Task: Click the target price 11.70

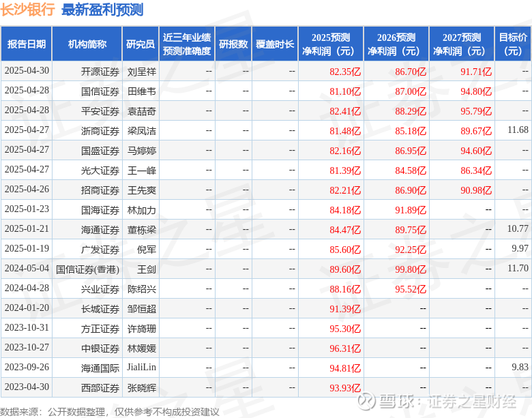Action: click(518, 269)
